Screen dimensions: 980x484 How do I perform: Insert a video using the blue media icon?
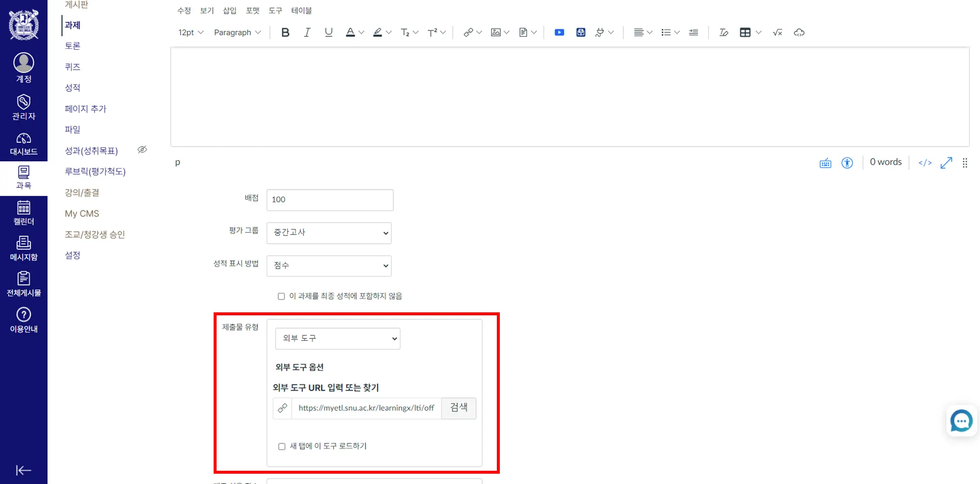[x=559, y=32]
